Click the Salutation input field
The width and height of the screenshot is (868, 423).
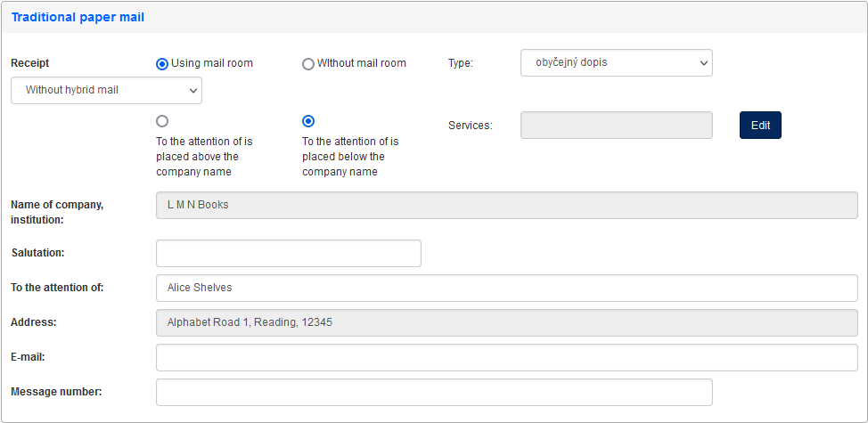coord(288,253)
